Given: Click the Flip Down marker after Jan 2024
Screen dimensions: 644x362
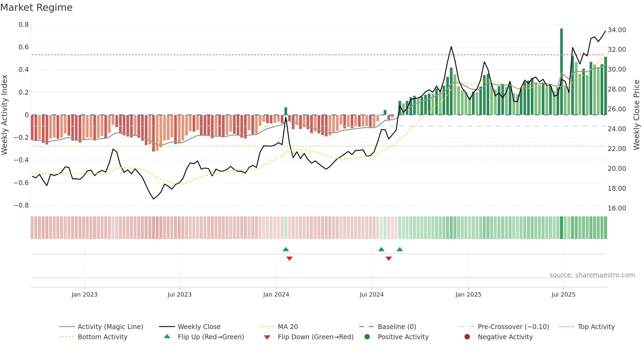Looking at the screenshot, I should [289, 258].
